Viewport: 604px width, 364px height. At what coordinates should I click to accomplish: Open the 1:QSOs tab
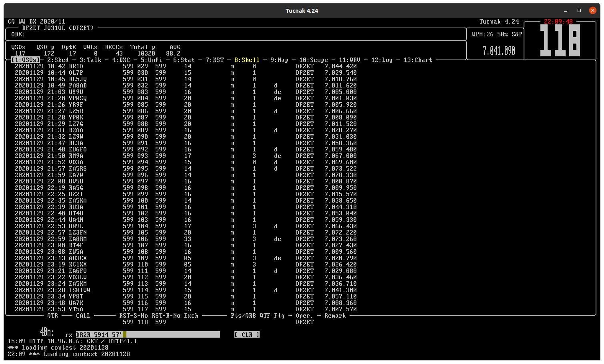pos(26,60)
